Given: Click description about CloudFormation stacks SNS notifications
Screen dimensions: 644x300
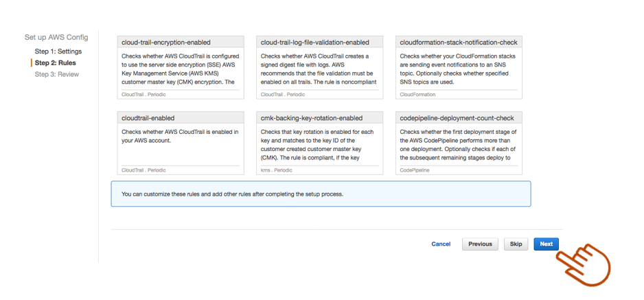Looking at the screenshot, I should coord(457,69).
